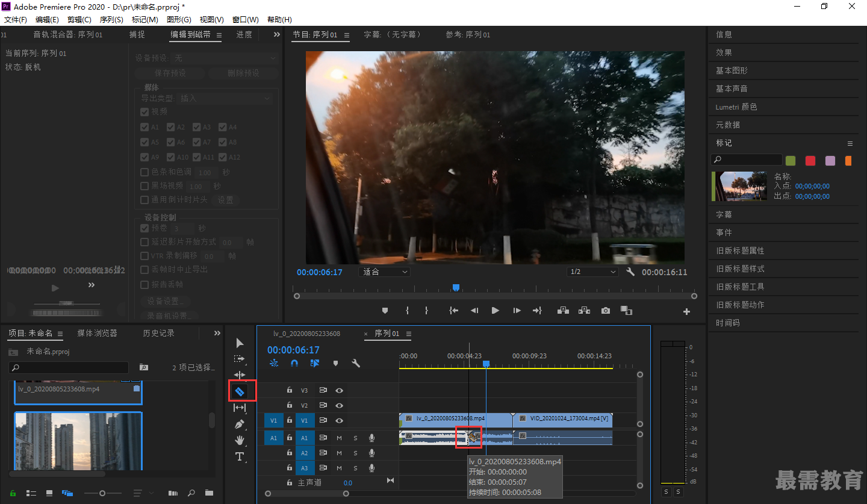Click the timeline wrench settings icon

tap(356, 364)
